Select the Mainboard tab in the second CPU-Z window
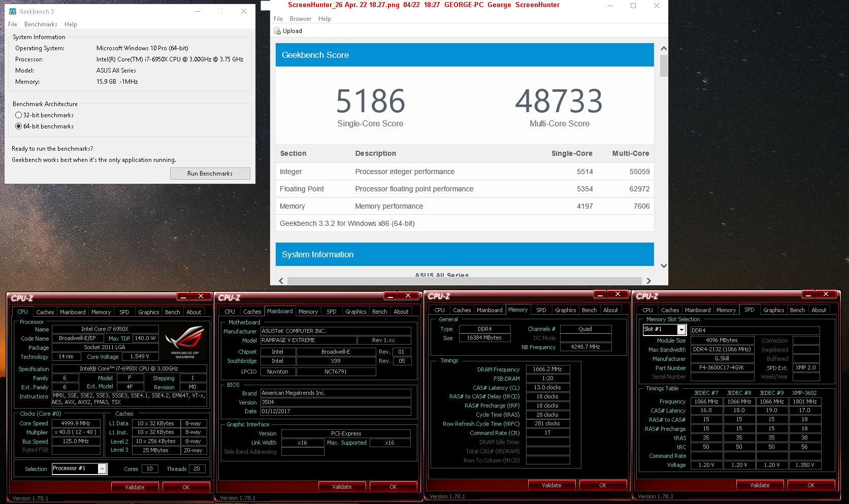 [x=280, y=311]
